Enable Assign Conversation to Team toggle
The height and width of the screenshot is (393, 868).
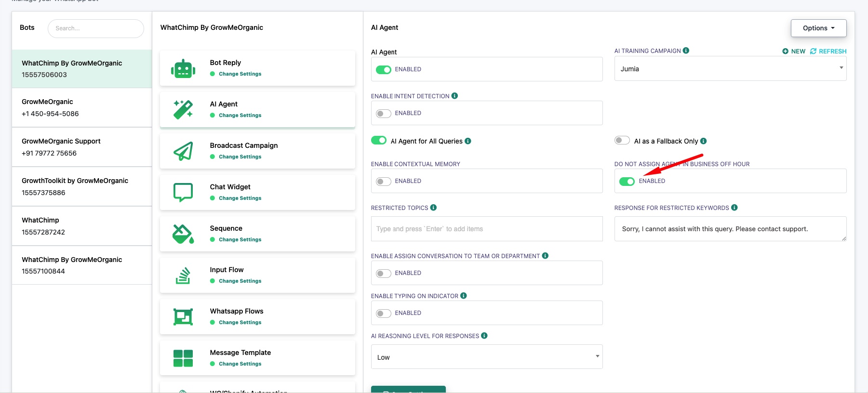[384, 274]
